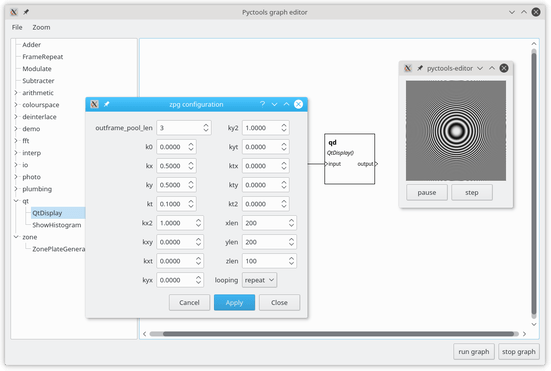
Task: Select ZonePlateGenerator in the tree
Action: pyautogui.click(x=59, y=249)
